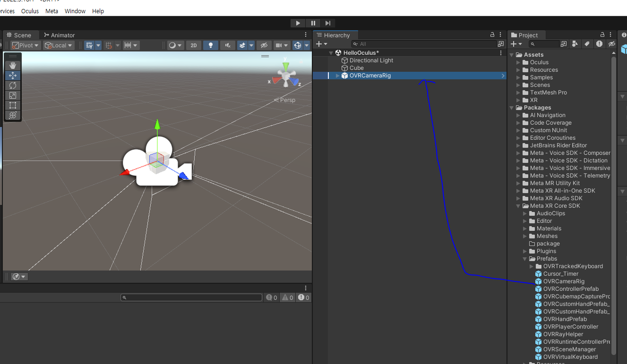Open the Meta menu
The height and width of the screenshot is (364, 627).
point(52,11)
